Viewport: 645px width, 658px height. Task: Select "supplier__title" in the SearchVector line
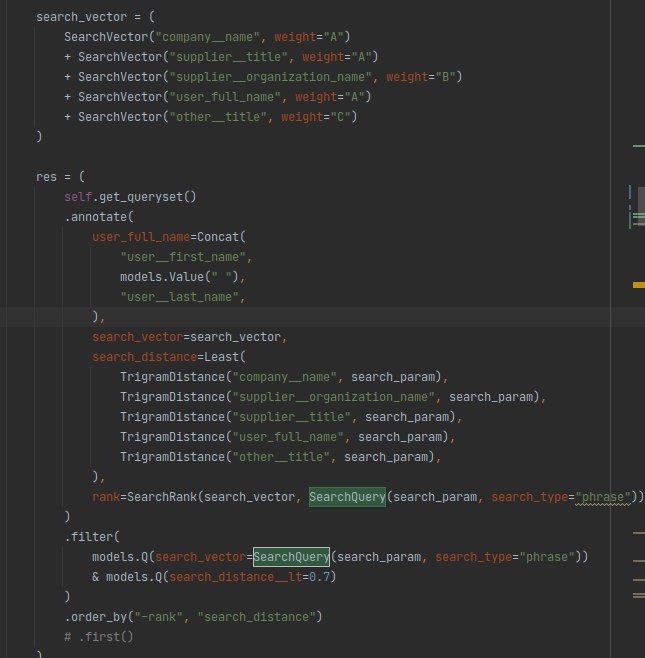coord(229,57)
